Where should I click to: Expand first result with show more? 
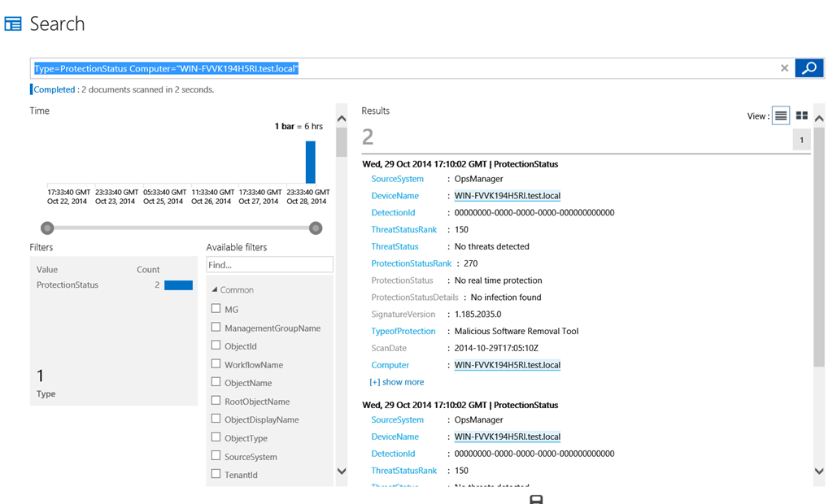click(396, 382)
